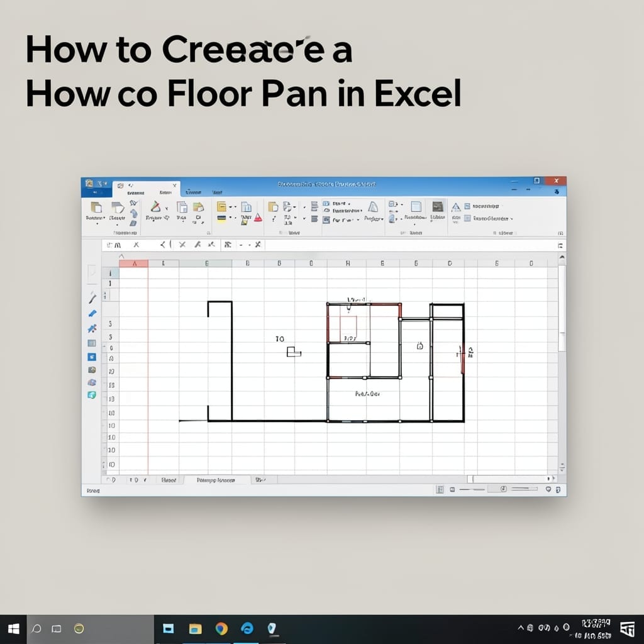
Task: Click the triangle shapes icon in ribbon
Action: click(155, 206)
